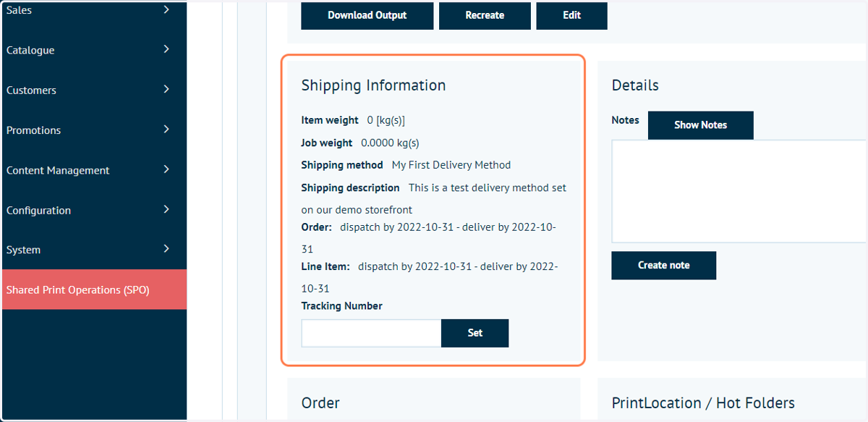Viewport: 868px width, 422px height.
Task: Click the Shipping Information heading
Action: (373, 85)
